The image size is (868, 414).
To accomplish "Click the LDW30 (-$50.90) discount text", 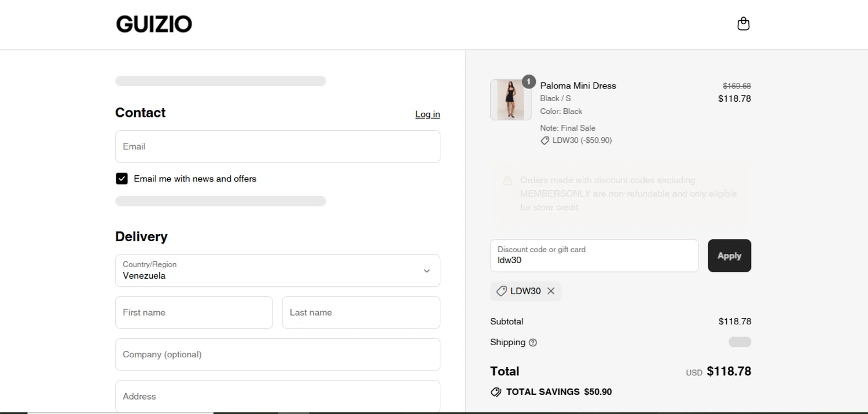I will [x=582, y=141].
